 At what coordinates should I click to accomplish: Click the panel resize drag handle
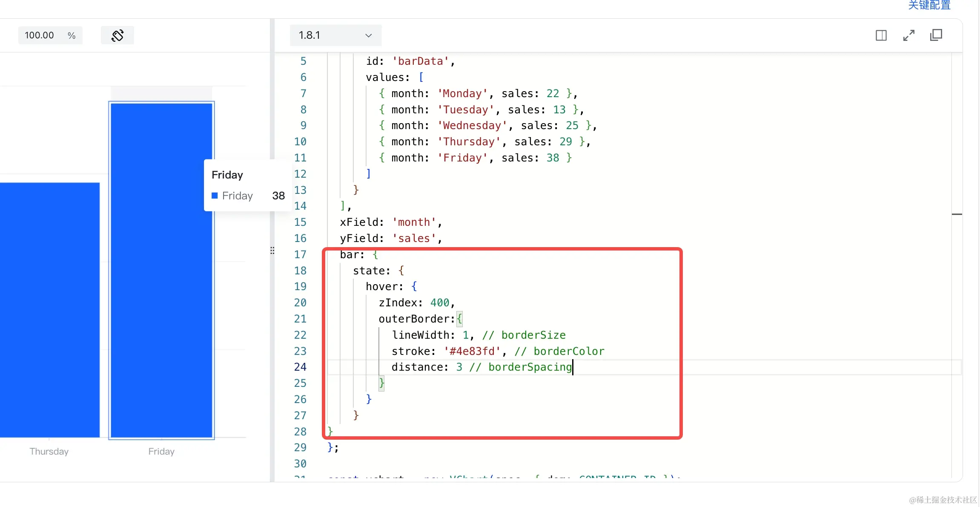[x=272, y=251]
